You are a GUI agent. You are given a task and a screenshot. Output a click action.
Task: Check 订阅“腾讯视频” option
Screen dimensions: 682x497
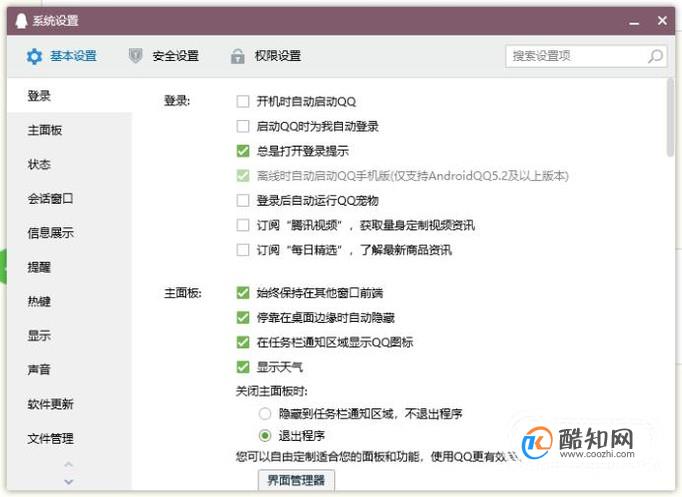(x=243, y=225)
